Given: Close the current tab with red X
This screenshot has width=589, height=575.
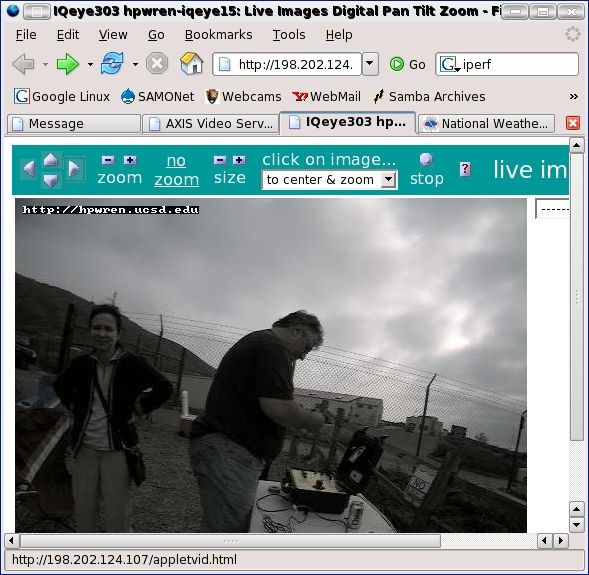Looking at the screenshot, I should (x=572, y=123).
